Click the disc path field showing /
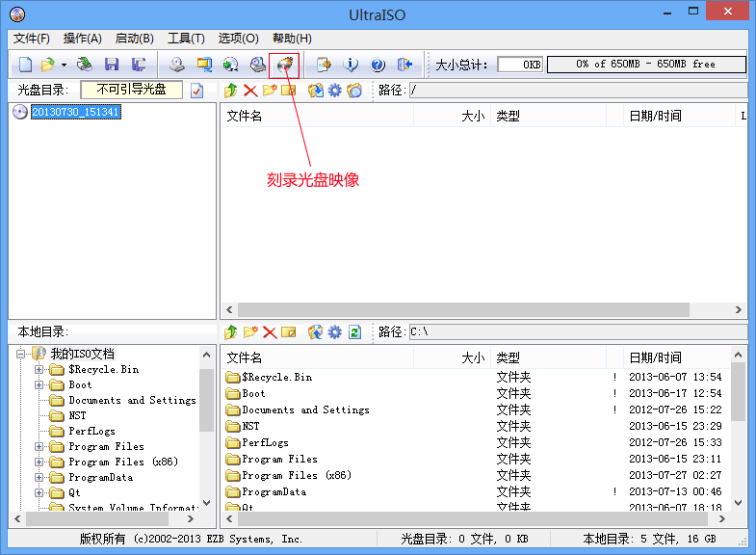This screenshot has height=555, width=756. click(578, 91)
